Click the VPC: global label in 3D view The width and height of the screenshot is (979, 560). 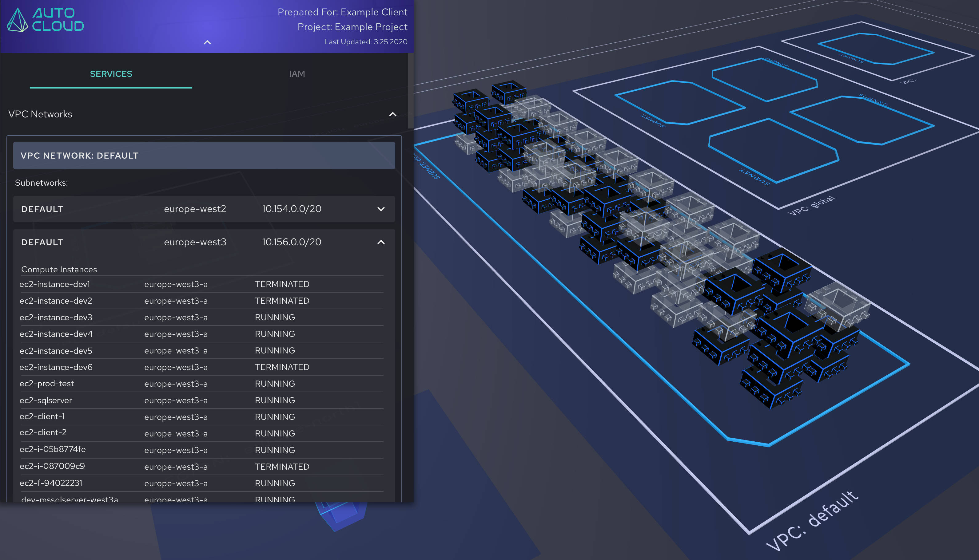click(x=811, y=205)
